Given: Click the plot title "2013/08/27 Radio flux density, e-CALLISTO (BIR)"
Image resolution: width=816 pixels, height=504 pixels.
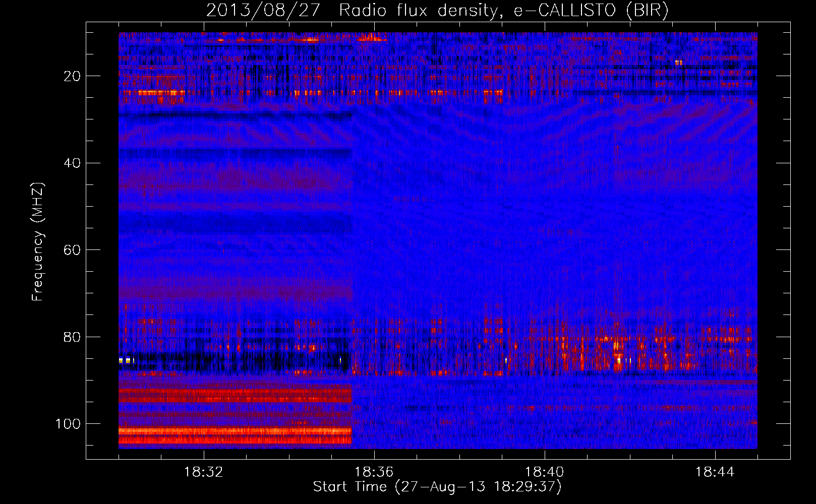Looking at the screenshot, I should pyautogui.click(x=437, y=11).
